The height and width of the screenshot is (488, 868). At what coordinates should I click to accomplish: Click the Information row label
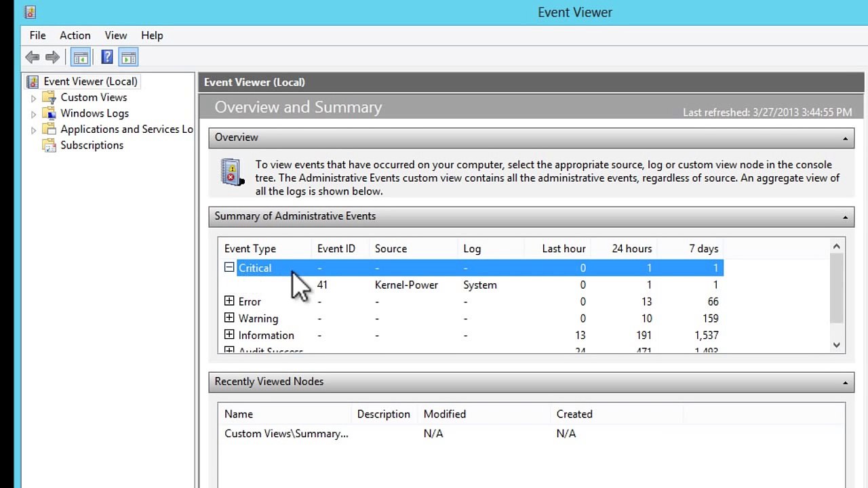(266, 335)
